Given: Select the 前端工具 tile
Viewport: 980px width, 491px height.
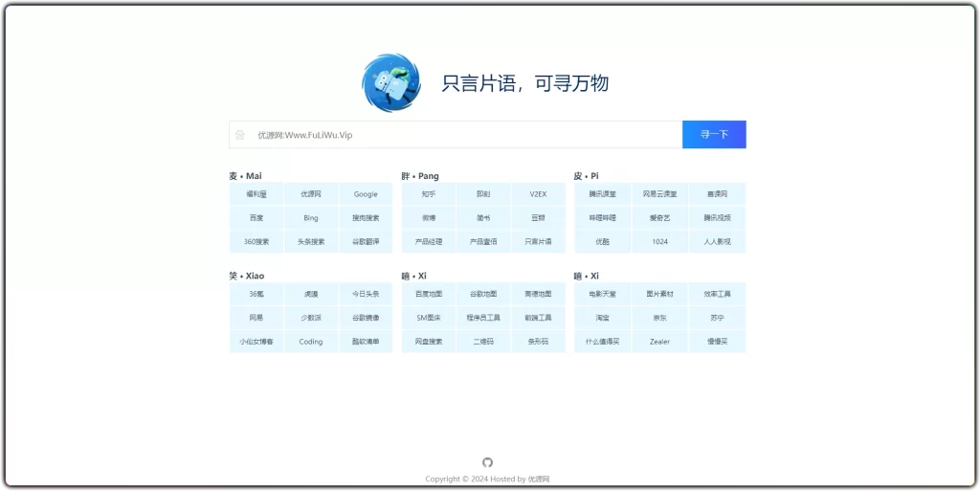Looking at the screenshot, I should 538,318.
